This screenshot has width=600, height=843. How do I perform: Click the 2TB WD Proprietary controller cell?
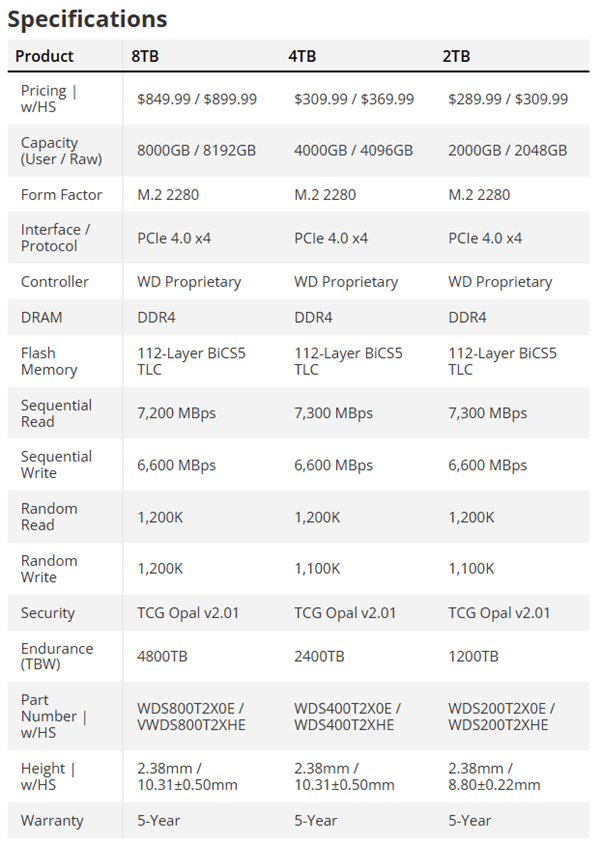click(x=499, y=282)
